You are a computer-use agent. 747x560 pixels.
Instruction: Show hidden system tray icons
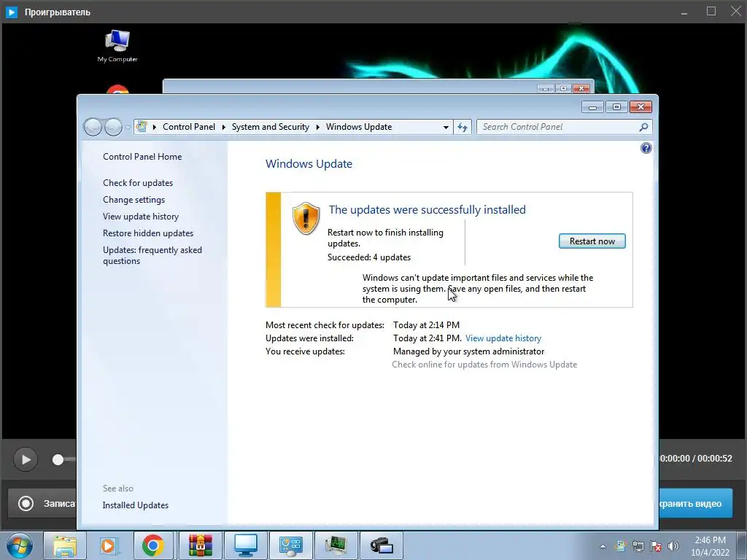(603, 546)
